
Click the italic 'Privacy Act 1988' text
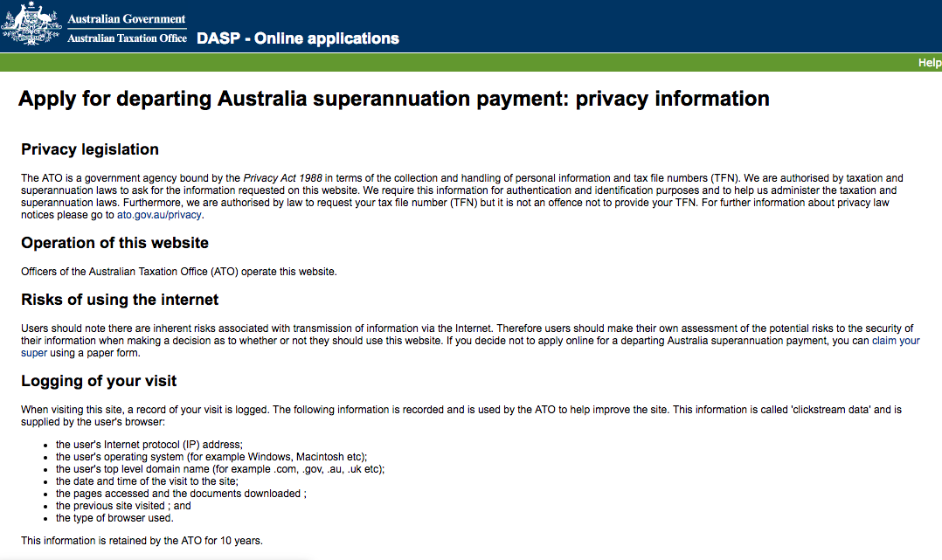[282, 178]
